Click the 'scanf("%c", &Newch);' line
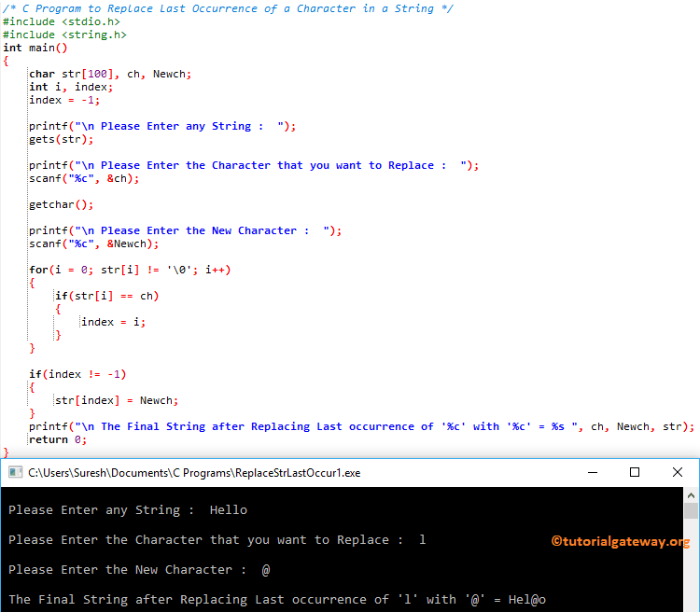This screenshot has height=612, width=700. [x=93, y=243]
